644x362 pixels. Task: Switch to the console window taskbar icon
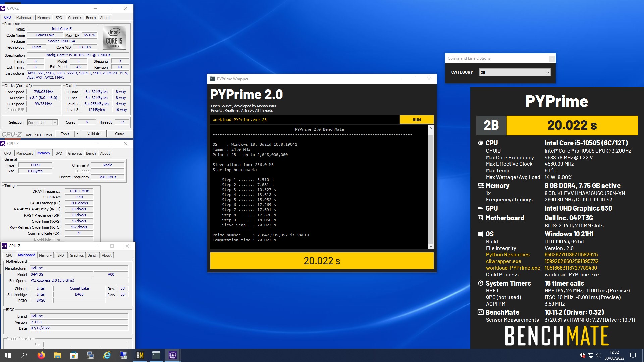click(x=156, y=355)
